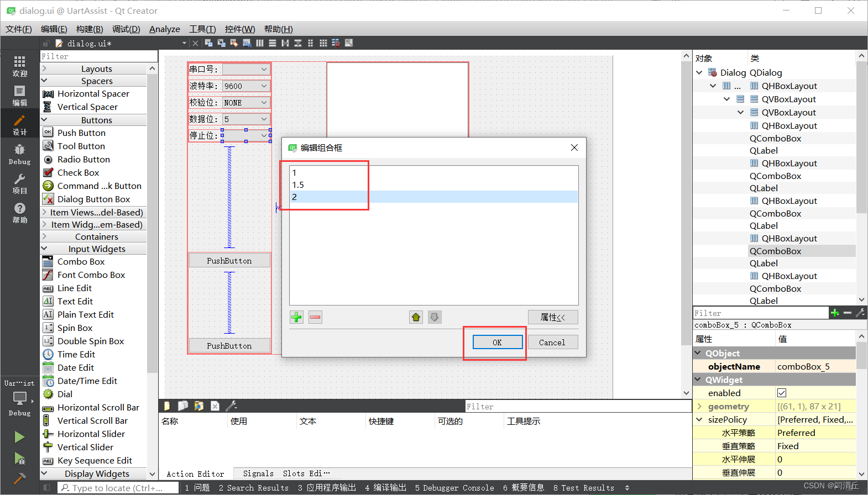Click the green Run button
The image size is (868, 495).
click(19, 437)
